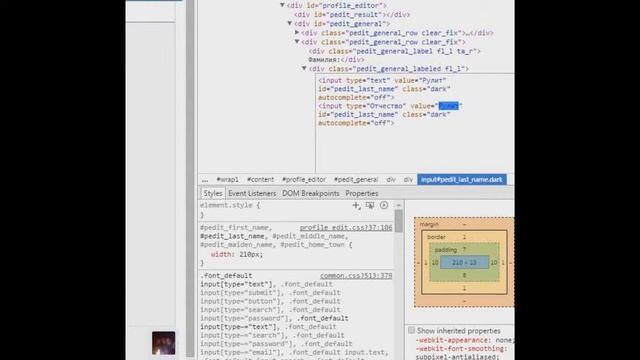Open common.css?513:379 source link
Screen dimensions: 640x360
[356, 276]
